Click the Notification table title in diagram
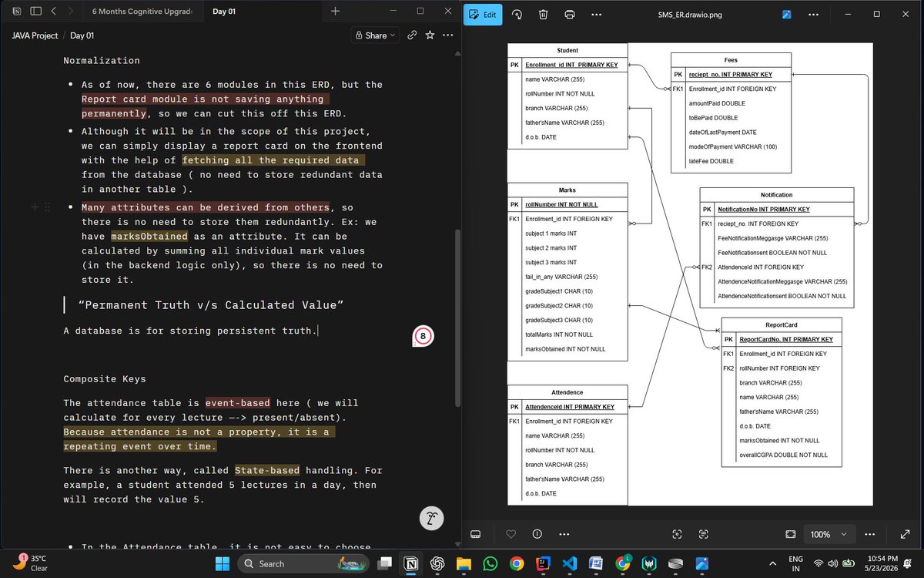The image size is (924, 578). (776, 195)
